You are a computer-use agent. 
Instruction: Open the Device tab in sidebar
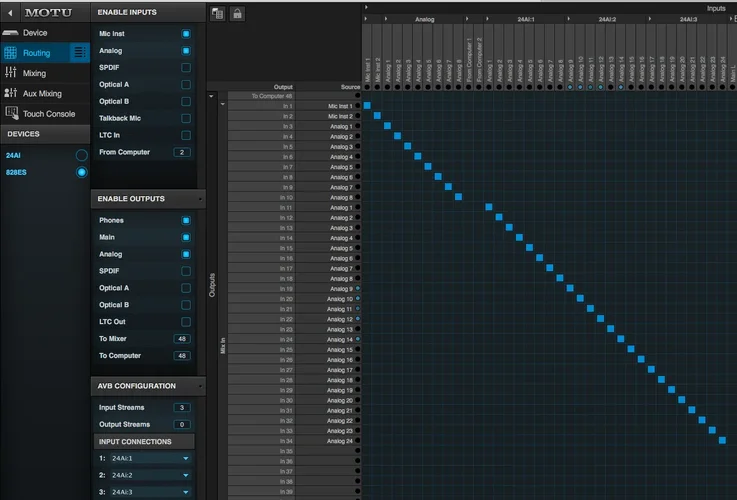pos(35,32)
